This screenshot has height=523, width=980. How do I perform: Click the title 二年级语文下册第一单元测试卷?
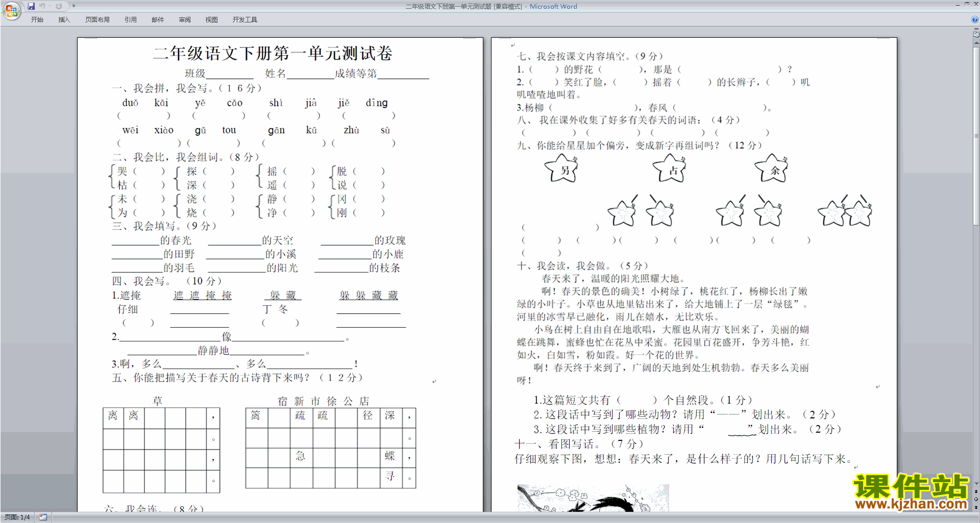[x=273, y=53]
